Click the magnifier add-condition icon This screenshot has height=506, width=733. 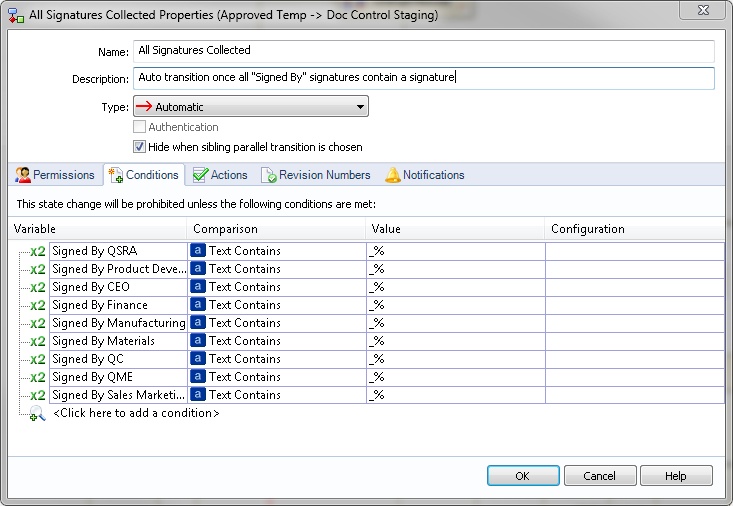[37, 414]
